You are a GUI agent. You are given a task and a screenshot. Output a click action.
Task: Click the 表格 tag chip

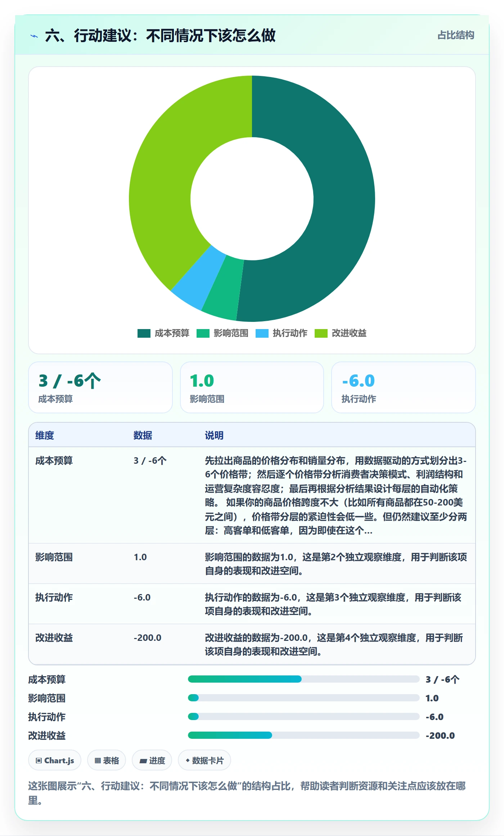[x=107, y=760]
